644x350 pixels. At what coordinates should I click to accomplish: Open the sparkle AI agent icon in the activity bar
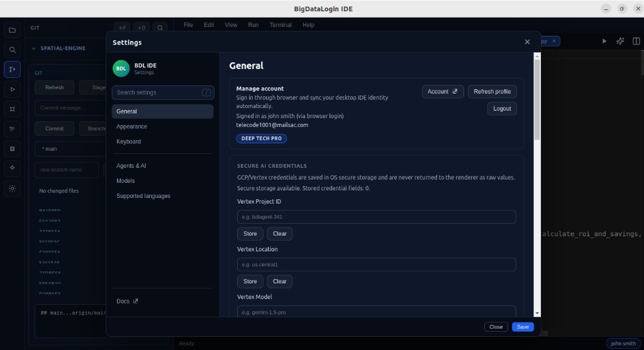13,168
